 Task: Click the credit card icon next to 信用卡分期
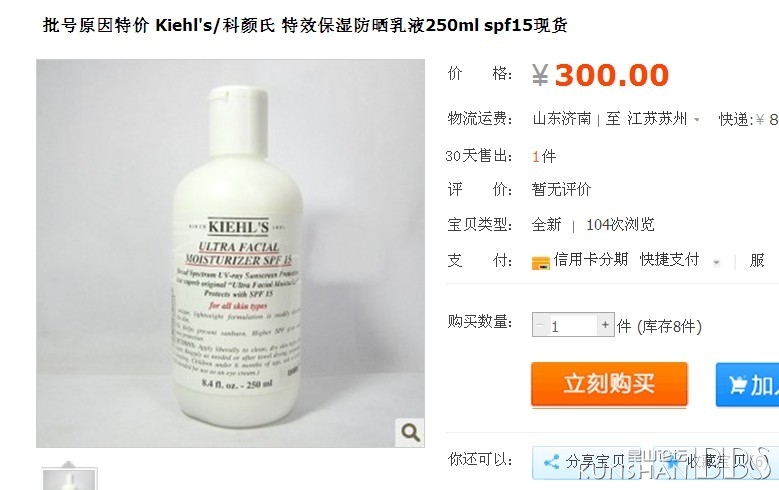click(x=541, y=262)
